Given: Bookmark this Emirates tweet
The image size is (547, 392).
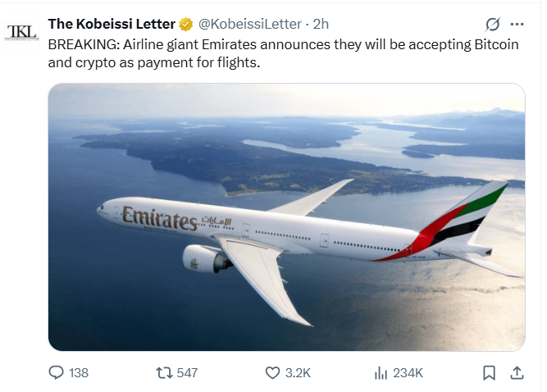Looking at the screenshot, I should [x=489, y=373].
